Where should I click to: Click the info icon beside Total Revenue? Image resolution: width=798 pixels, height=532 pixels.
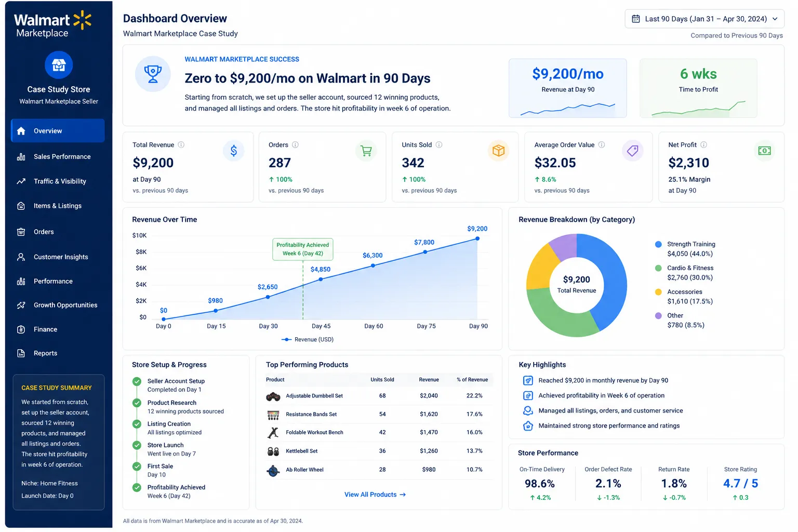pos(181,145)
